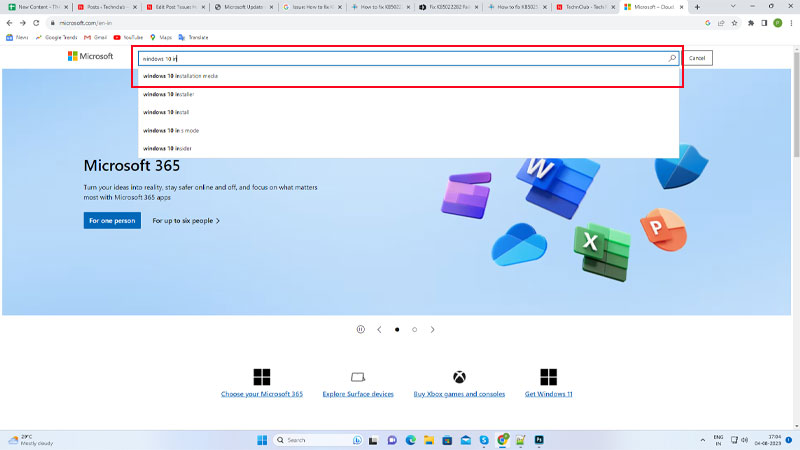The image size is (800, 450).
Task: Pause the hero carousel
Action: point(361,330)
